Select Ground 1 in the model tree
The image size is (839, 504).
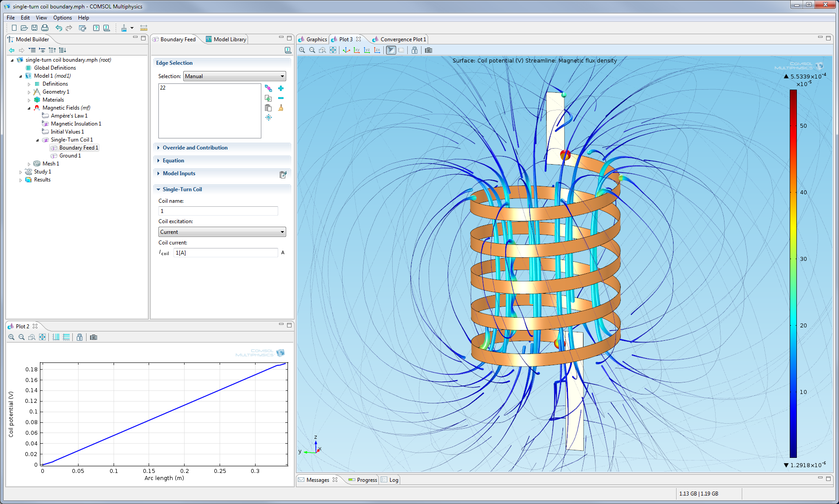coord(70,156)
